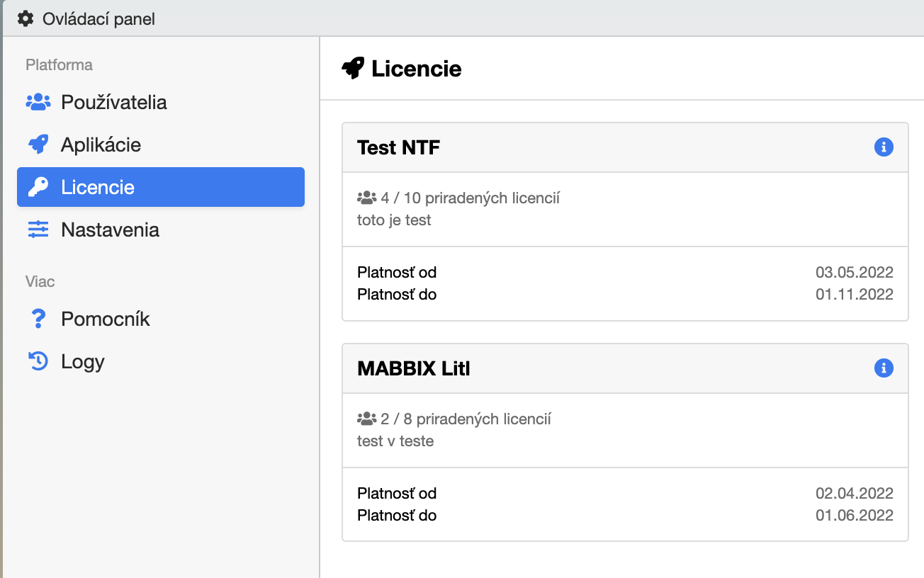Click the rocket icon in Licencie heading
924x578 pixels.
(353, 69)
